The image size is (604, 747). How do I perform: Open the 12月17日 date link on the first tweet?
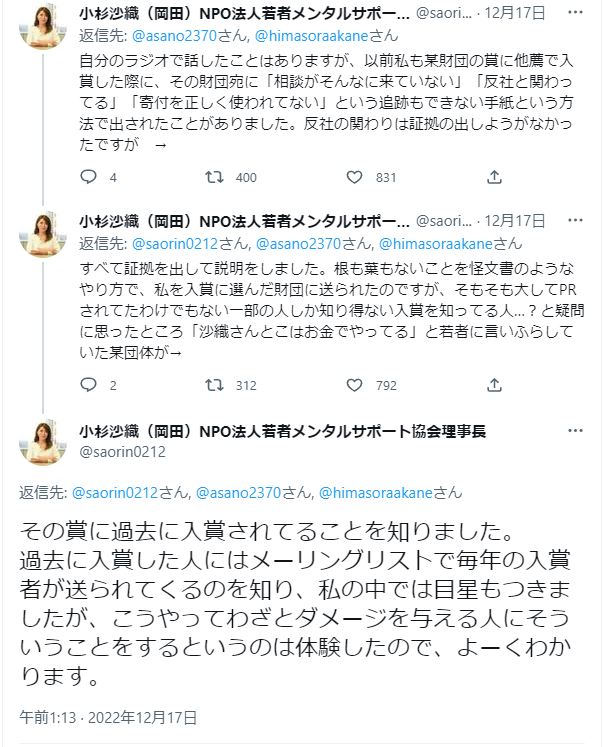pos(518,13)
